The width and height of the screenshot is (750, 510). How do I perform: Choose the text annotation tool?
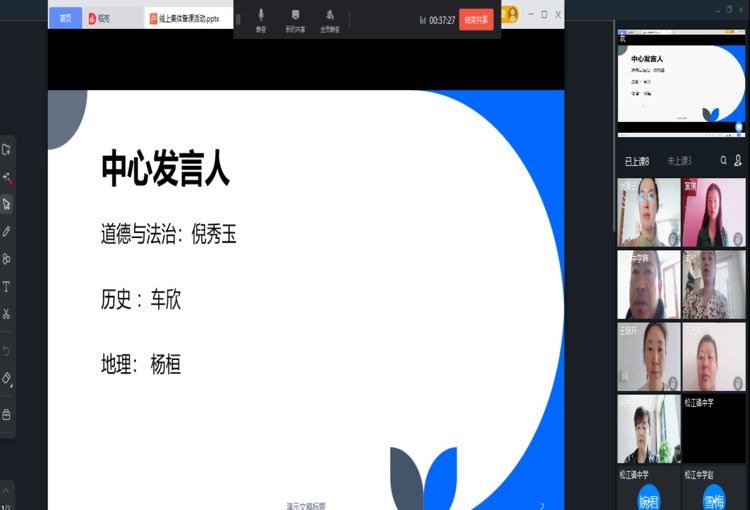7,286
